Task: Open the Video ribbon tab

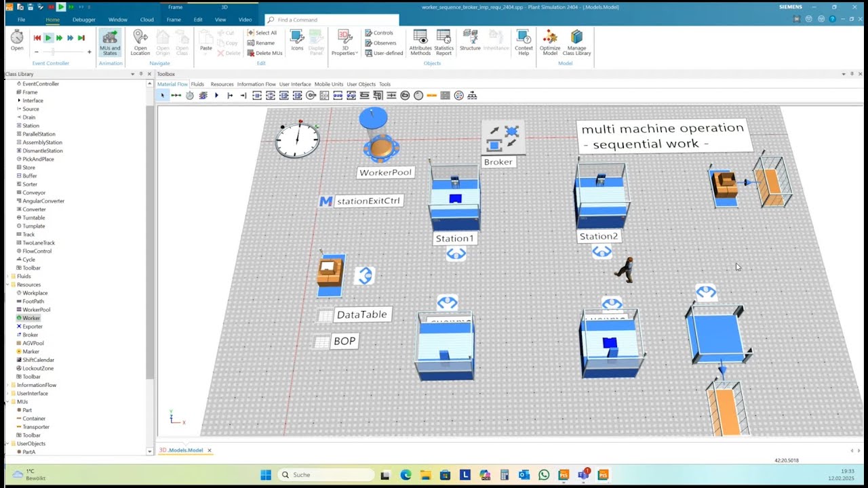Action: tap(245, 20)
